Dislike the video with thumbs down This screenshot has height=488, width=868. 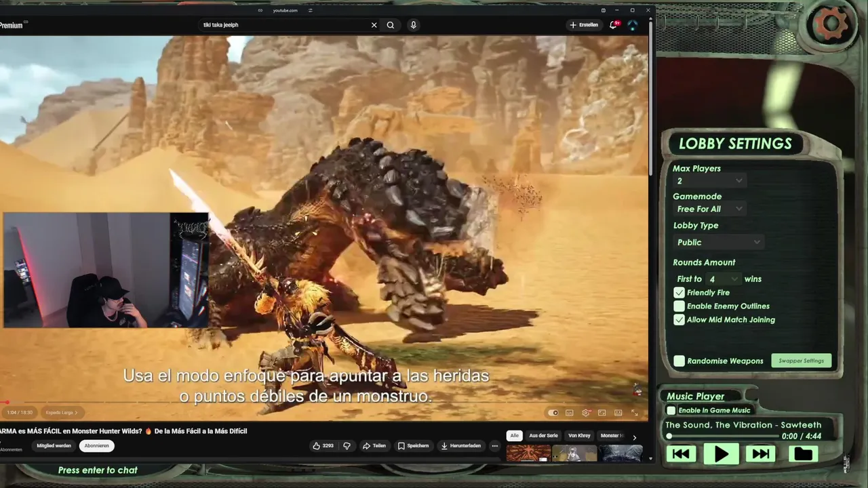(347, 446)
